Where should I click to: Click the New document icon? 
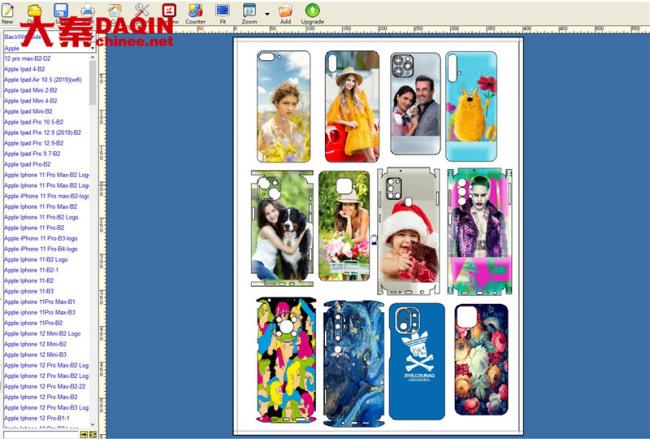(x=7, y=10)
